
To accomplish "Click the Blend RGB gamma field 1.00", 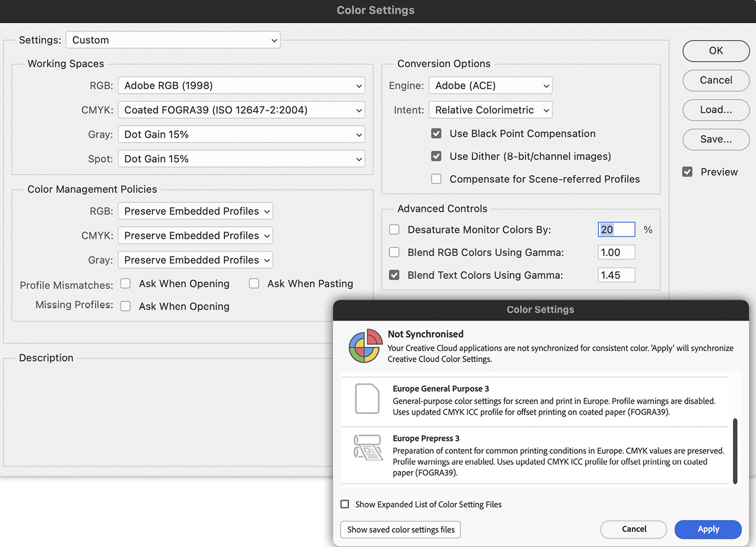I will tap(616, 252).
